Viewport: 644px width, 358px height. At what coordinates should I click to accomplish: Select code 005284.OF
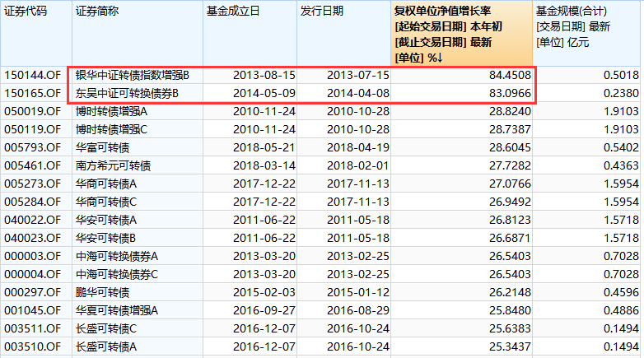32,202
